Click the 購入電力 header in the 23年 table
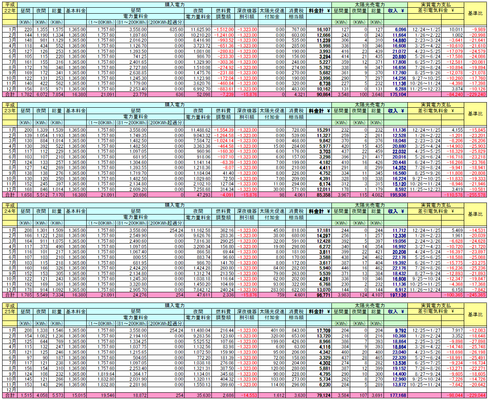This screenshot has width=489, height=400. point(175,105)
